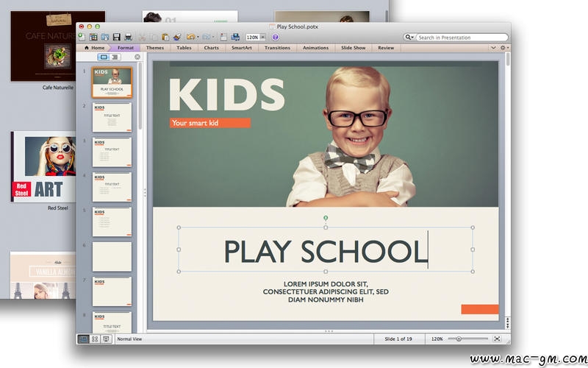Expand the ribbon with the chevron arrow
The image size is (588, 368).
(x=493, y=48)
